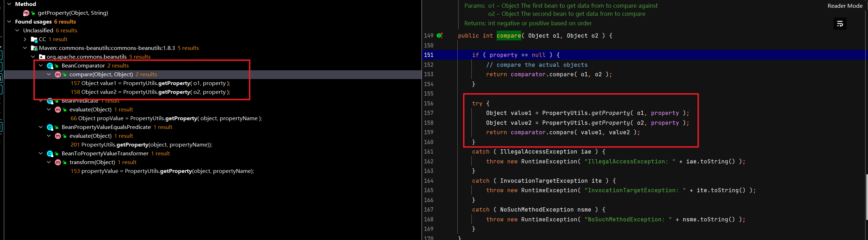Select the BeanComparator 2 results row
The width and height of the screenshot is (868, 240).
pyautogui.click(x=95, y=65)
